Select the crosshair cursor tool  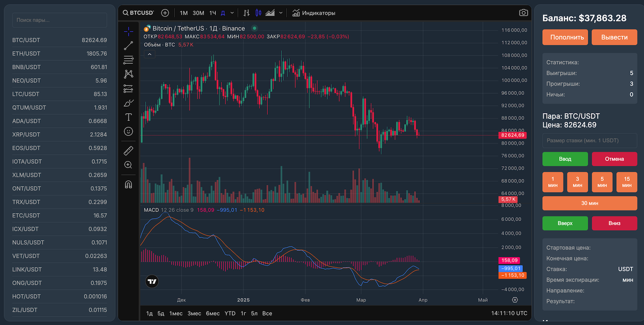click(x=128, y=31)
